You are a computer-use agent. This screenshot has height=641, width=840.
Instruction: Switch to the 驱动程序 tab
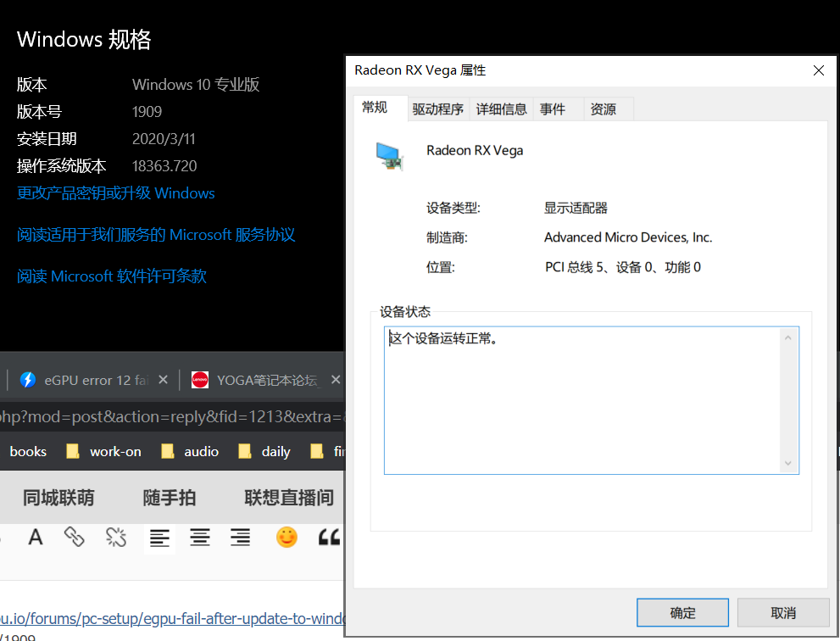tap(438, 109)
